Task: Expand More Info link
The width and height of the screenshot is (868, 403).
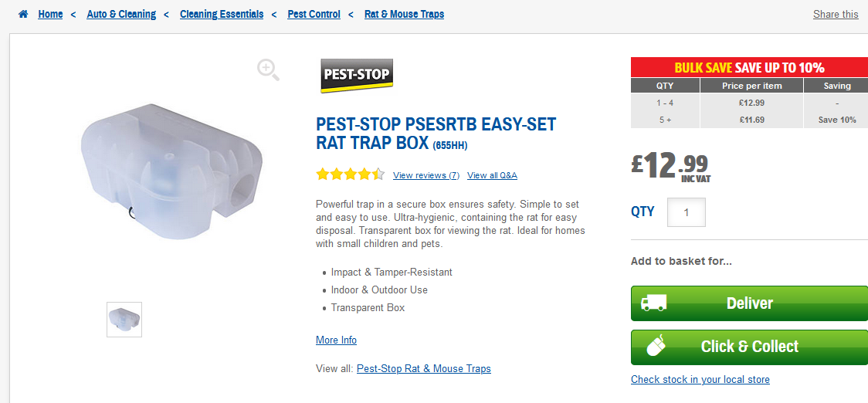Action: (x=336, y=340)
